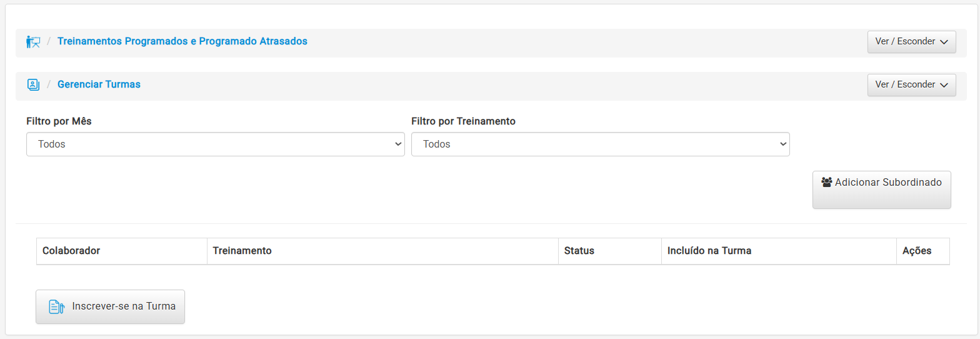
Task: Click the training presenter icon
Action: (33, 42)
